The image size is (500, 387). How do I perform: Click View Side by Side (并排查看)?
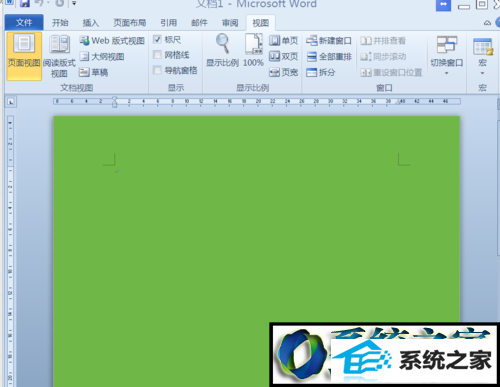[x=383, y=41]
